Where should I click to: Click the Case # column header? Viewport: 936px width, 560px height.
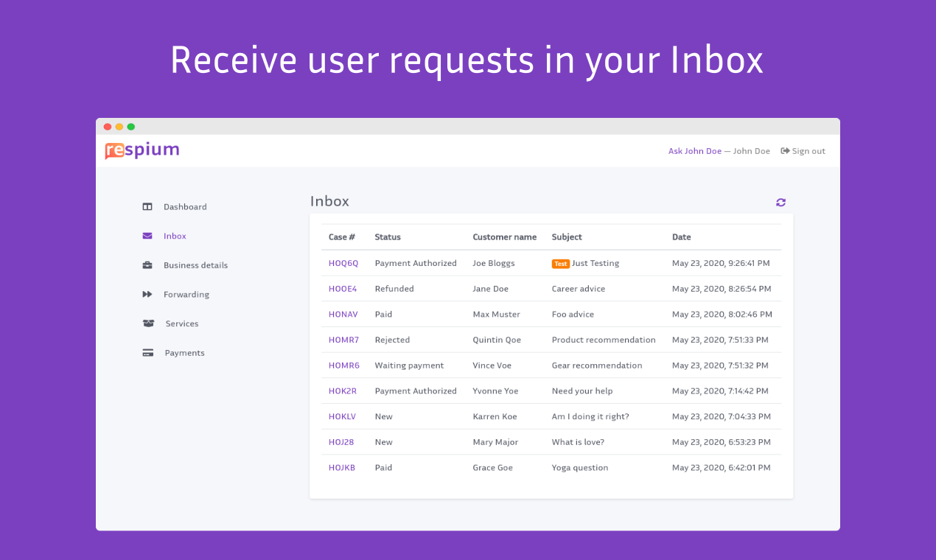pos(342,237)
